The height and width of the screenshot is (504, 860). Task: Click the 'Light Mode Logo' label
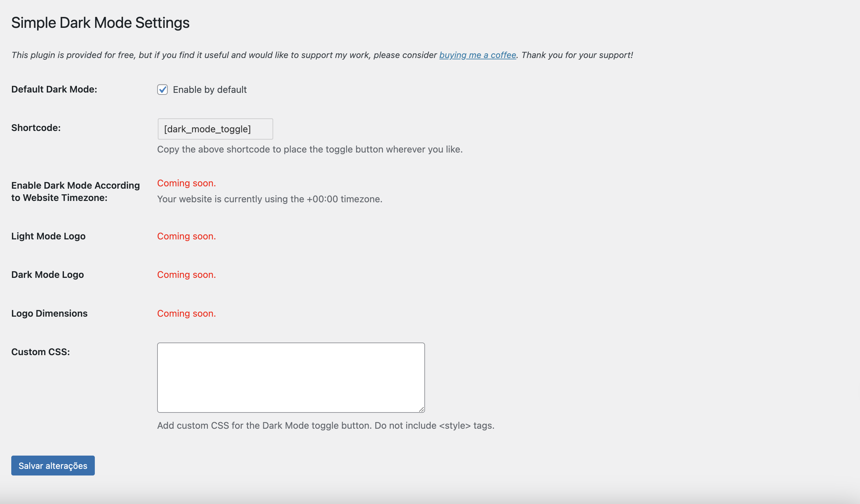[48, 236]
